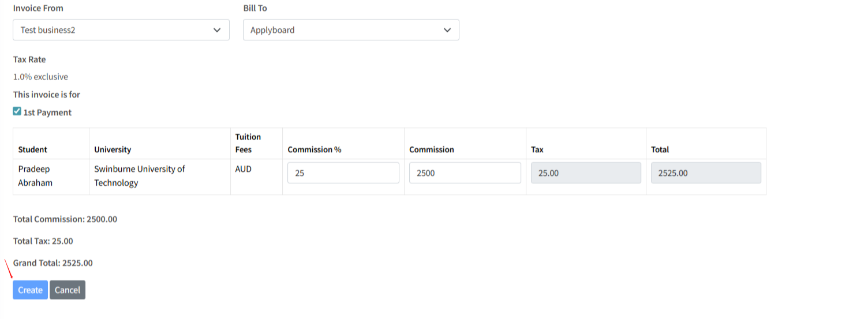Click the Tuition Fees column header
Image resolution: width=868 pixels, height=319 pixels.
pos(248,143)
